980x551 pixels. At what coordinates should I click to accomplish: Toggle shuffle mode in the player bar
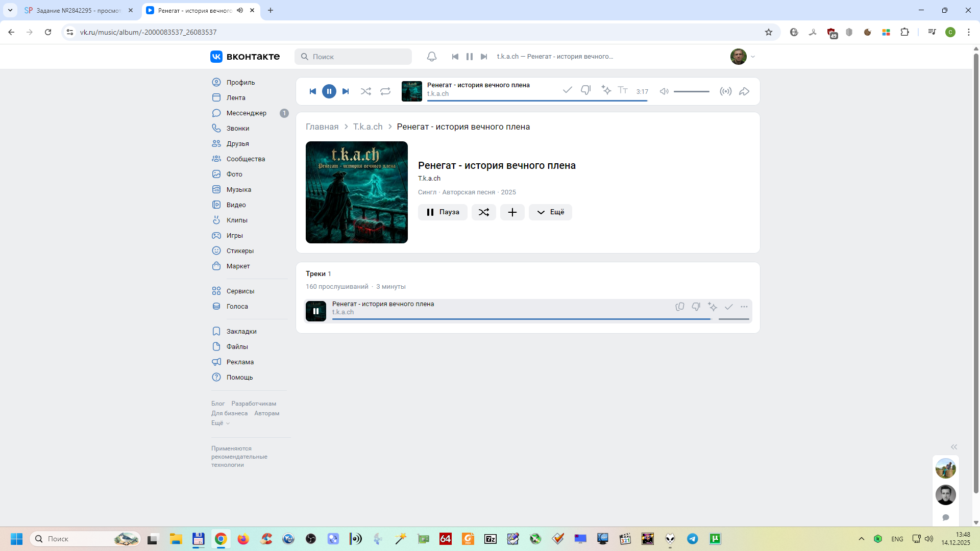[x=366, y=91]
